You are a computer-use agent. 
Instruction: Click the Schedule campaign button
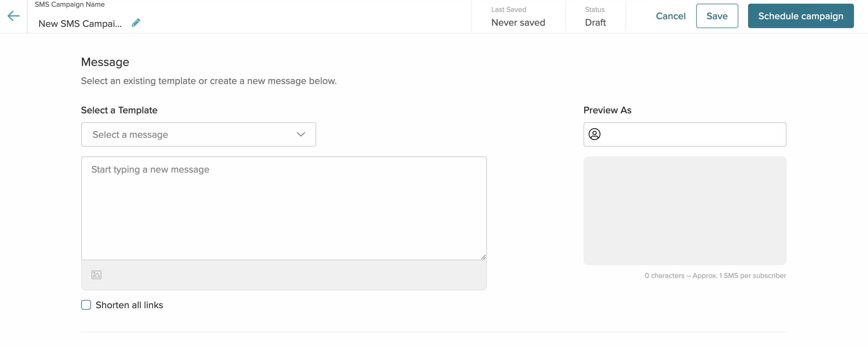point(800,16)
